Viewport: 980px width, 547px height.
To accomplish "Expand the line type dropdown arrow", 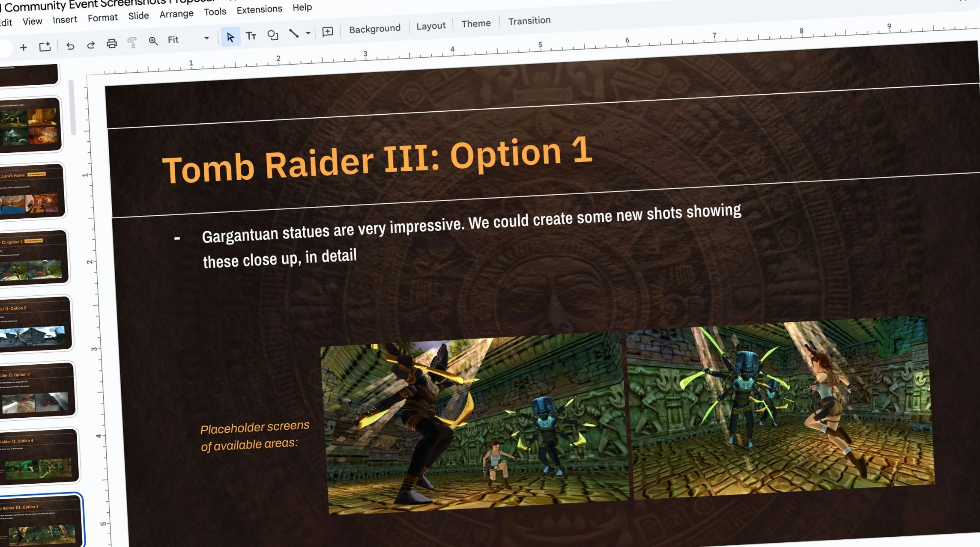I will 308,33.
